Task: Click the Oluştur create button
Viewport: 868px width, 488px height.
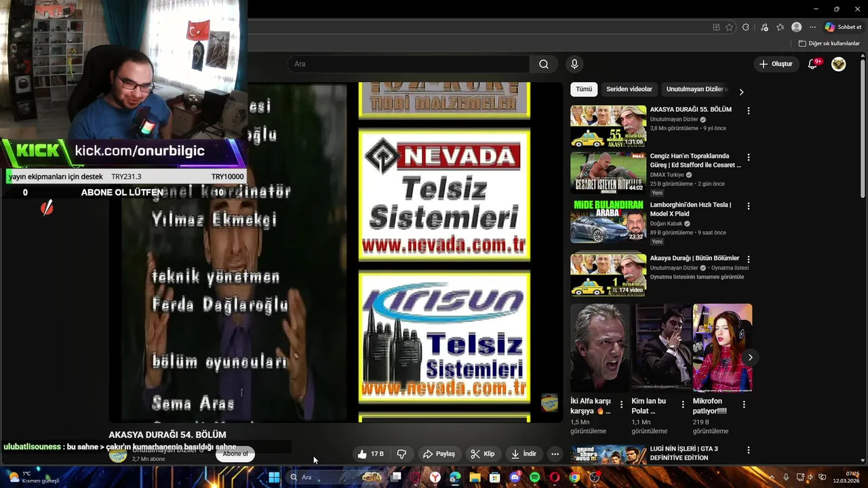Action: coord(775,64)
